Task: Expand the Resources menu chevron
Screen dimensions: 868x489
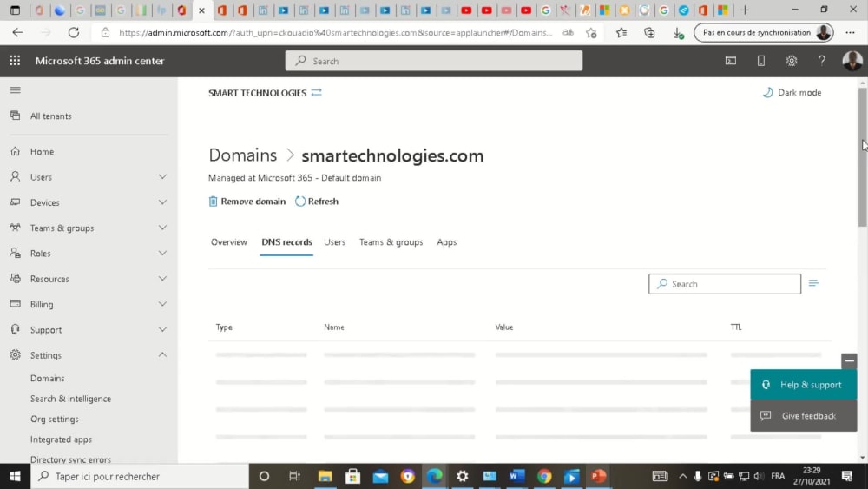Action: pyautogui.click(x=162, y=279)
